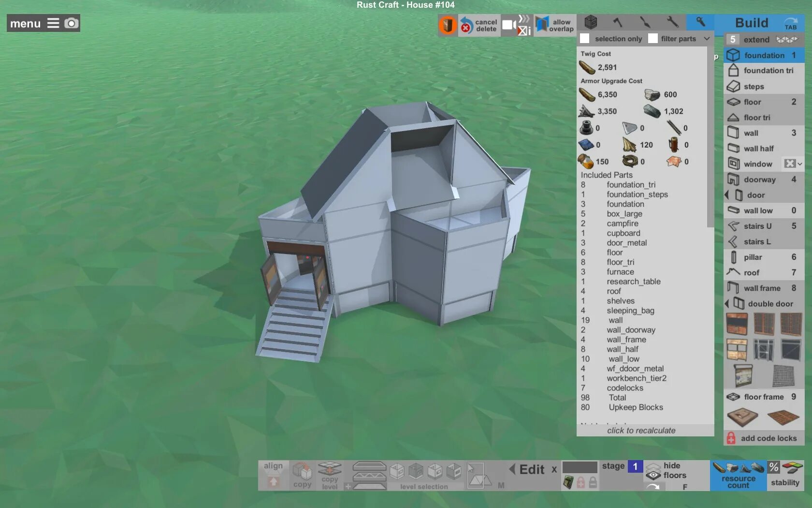Select the window part
The width and height of the screenshot is (812, 508).
pos(753,164)
